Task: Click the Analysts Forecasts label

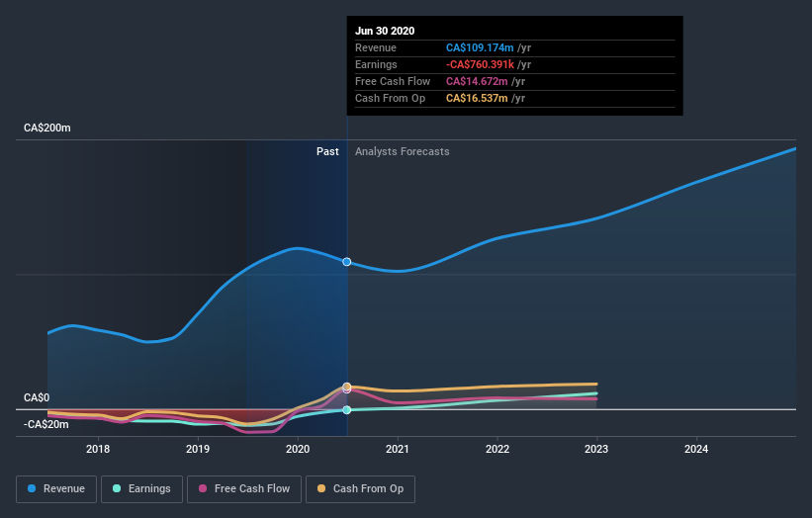Action: (403, 151)
